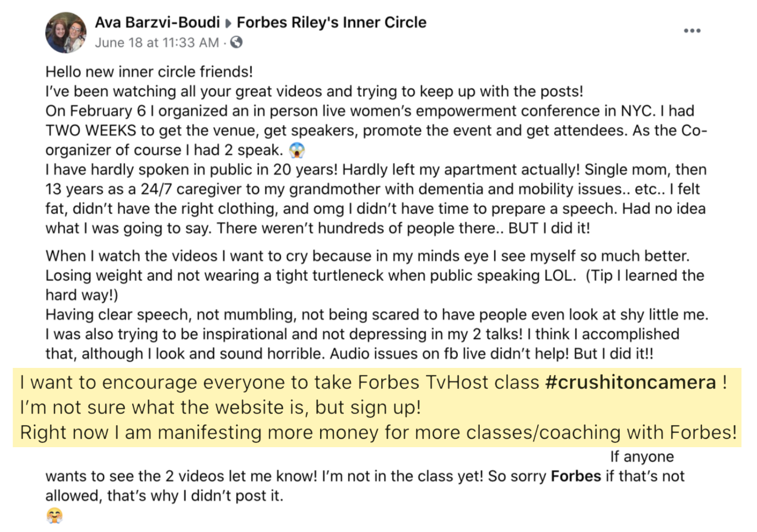Click the hugging face emoji at post end
Screen dimensions: 757x532
(54, 515)
